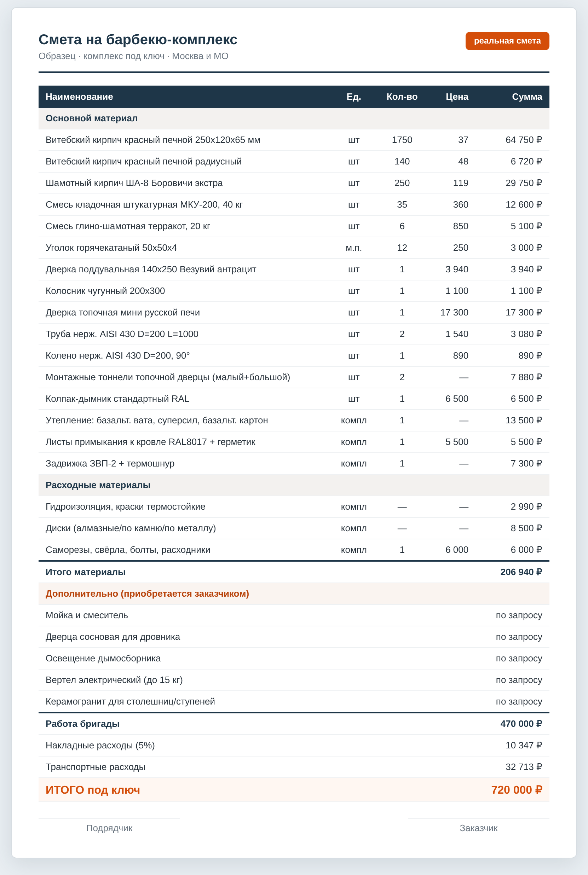This screenshot has height=875, width=588.
Task: Click the 'Шамотный кирпич ША-8 Боровичи экстра' row
Action: click(x=294, y=183)
